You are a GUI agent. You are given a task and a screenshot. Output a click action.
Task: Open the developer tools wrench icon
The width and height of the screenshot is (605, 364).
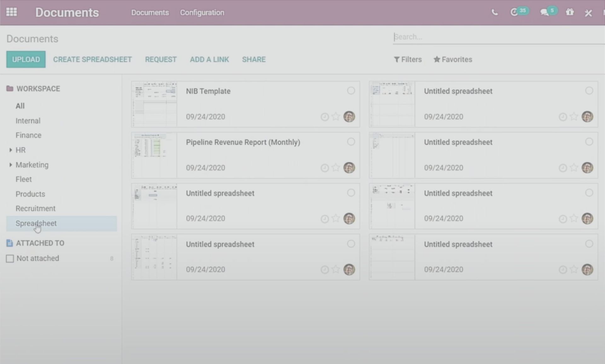click(x=588, y=13)
